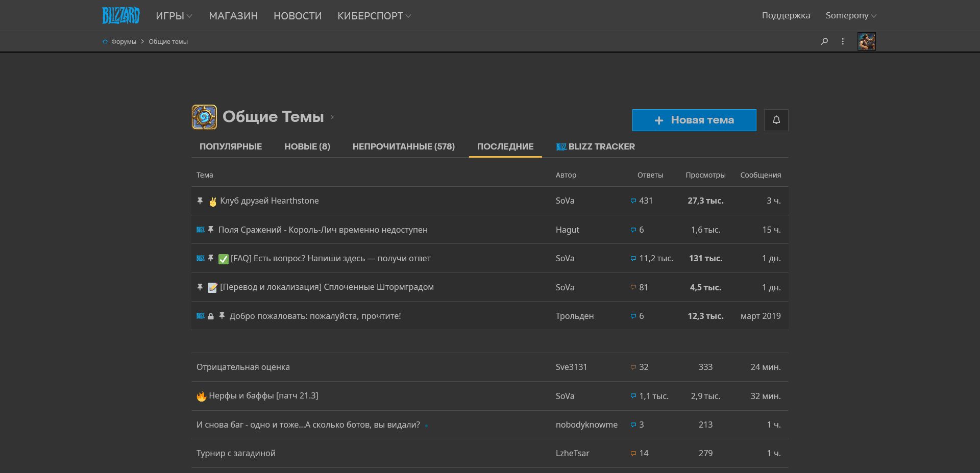Click the Автор column header
980x473 pixels.
coord(566,175)
